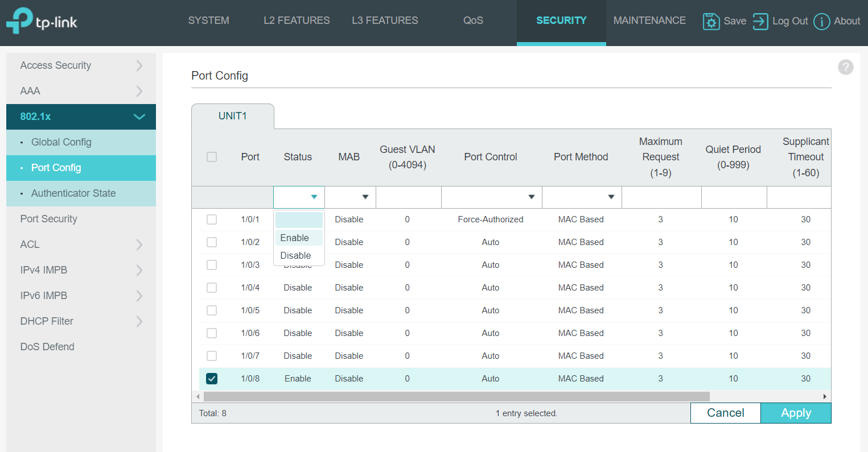Click the MAB column header

pos(349,157)
